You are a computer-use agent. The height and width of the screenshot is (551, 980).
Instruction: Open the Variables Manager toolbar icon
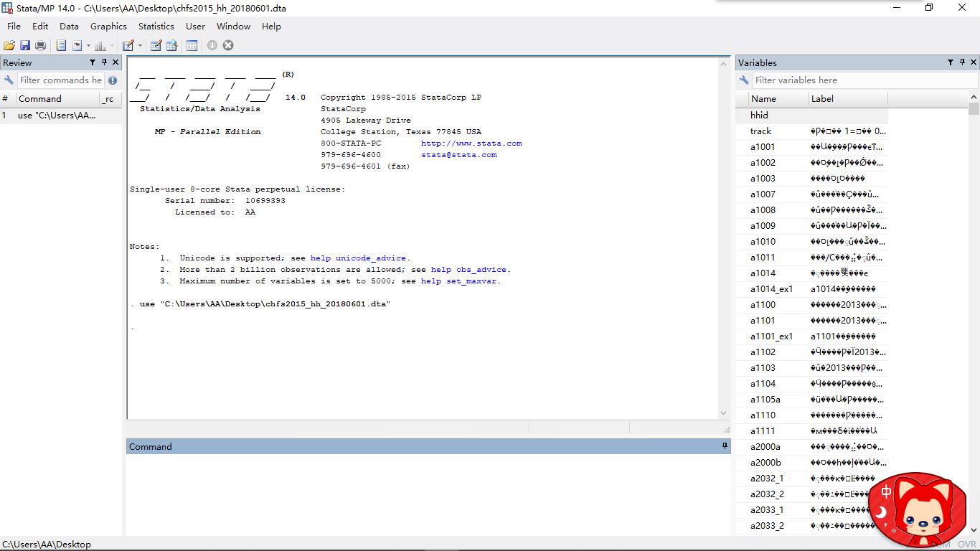coord(192,45)
